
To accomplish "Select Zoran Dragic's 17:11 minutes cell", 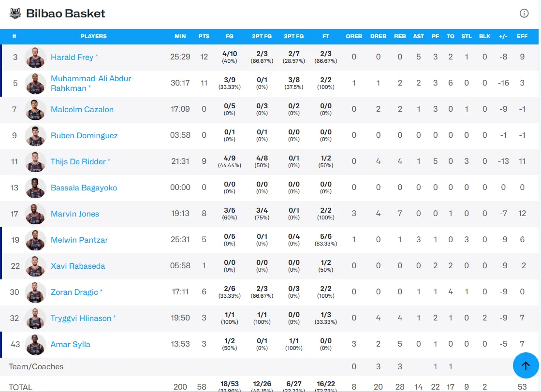I will point(180,292).
